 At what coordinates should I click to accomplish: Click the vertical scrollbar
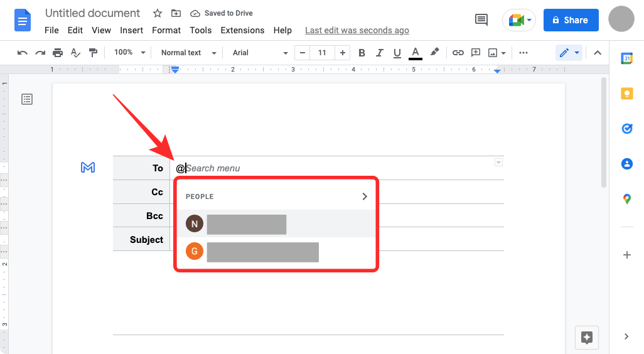tap(604, 132)
